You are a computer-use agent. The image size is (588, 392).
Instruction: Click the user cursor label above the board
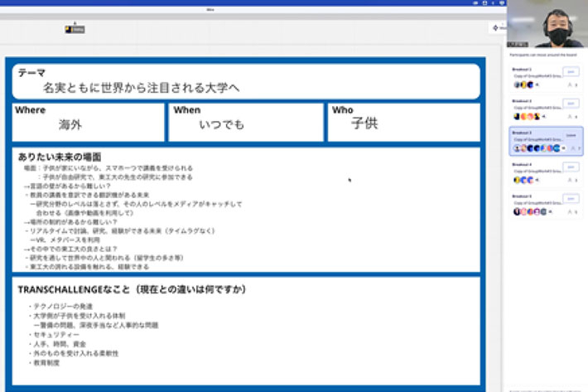(x=75, y=30)
